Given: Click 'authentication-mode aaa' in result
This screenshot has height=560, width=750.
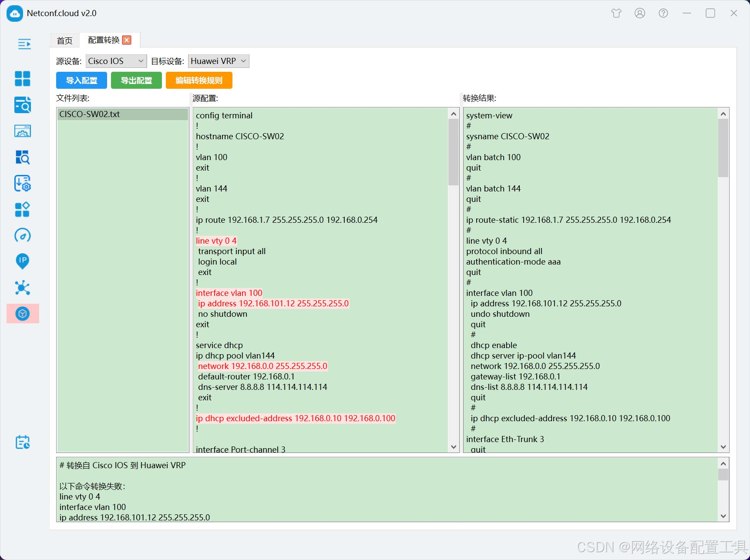Looking at the screenshot, I should [513, 262].
